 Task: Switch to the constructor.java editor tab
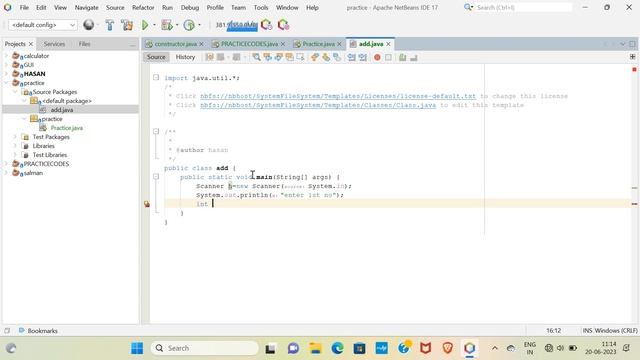[176, 44]
